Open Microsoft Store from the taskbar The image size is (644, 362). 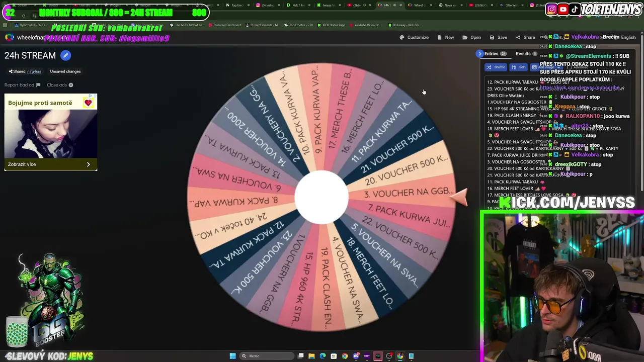tap(334, 356)
